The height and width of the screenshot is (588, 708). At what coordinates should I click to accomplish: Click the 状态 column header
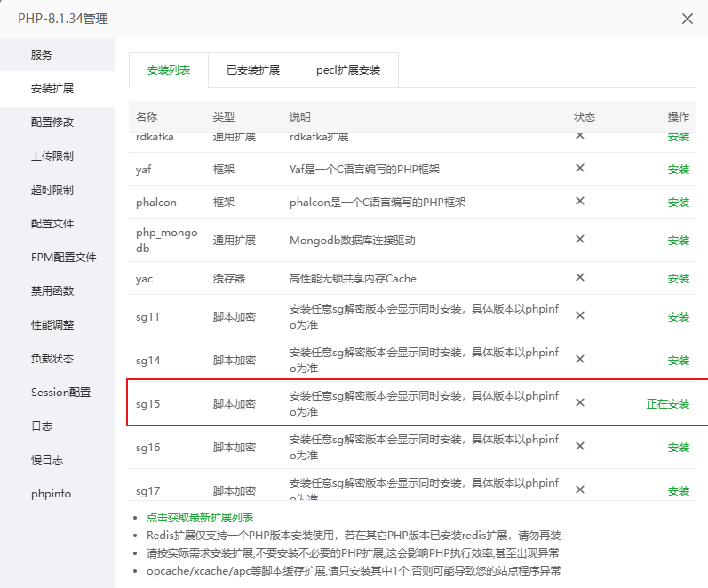(x=585, y=117)
